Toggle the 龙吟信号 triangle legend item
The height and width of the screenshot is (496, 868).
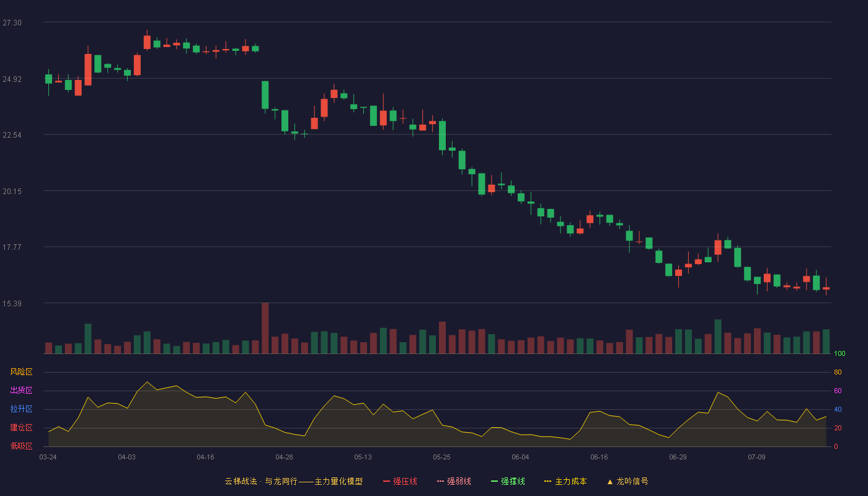click(x=627, y=481)
